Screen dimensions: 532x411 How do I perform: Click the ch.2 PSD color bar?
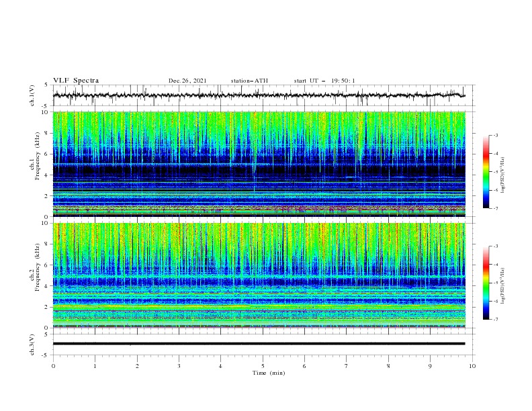point(486,283)
